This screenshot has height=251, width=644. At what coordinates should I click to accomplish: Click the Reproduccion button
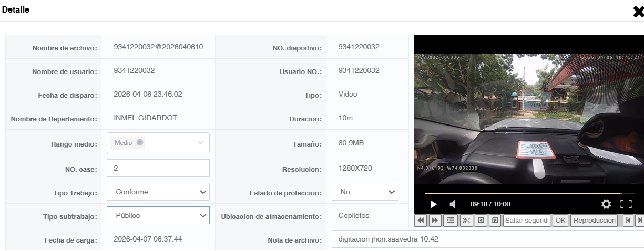pyautogui.click(x=595, y=221)
